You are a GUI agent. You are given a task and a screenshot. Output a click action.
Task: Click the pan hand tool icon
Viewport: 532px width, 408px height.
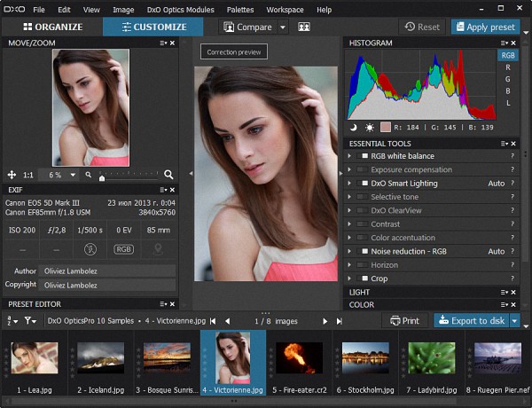click(x=12, y=175)
